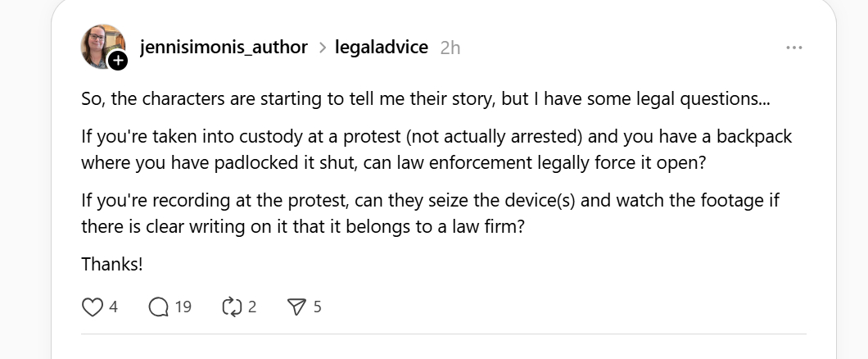The image size is (868, 359).
Task: Click the share count of 5
Action: click(x=318, y=307)
